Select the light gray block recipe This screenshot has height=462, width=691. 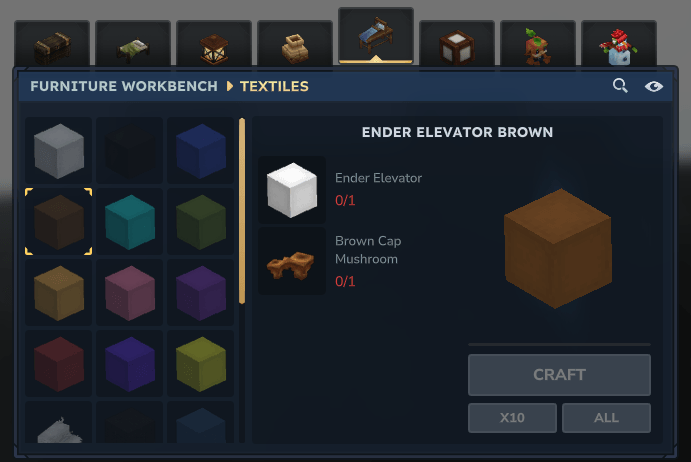tap(59, 151)
